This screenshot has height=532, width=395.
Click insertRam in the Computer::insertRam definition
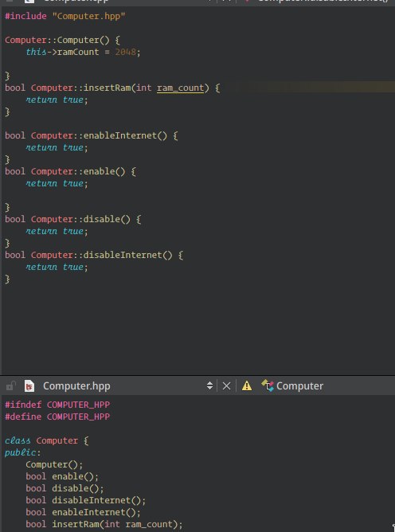(107, 88)
